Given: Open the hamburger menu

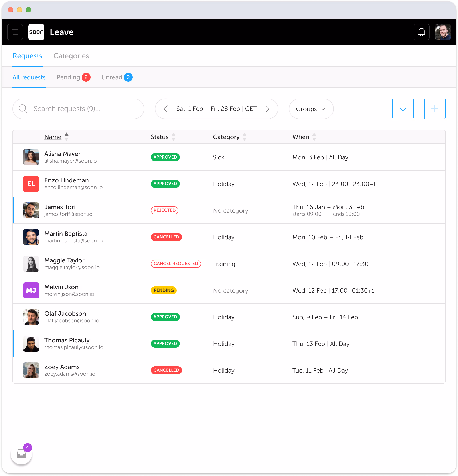Looking at the screenshot, I should click(15, 32).
